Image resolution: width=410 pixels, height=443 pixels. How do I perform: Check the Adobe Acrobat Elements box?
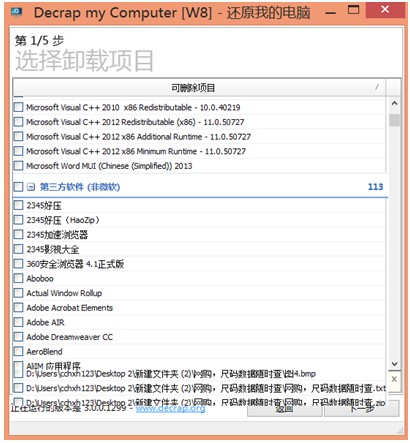tap(18, 307)
